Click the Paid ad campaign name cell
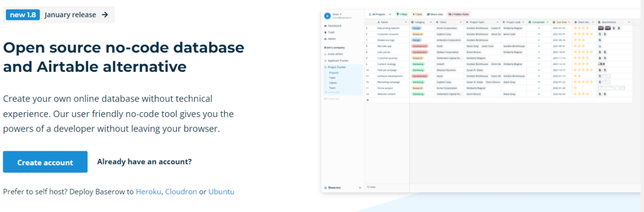This screenshot has width=644, height=212. (x=387, y=70)
